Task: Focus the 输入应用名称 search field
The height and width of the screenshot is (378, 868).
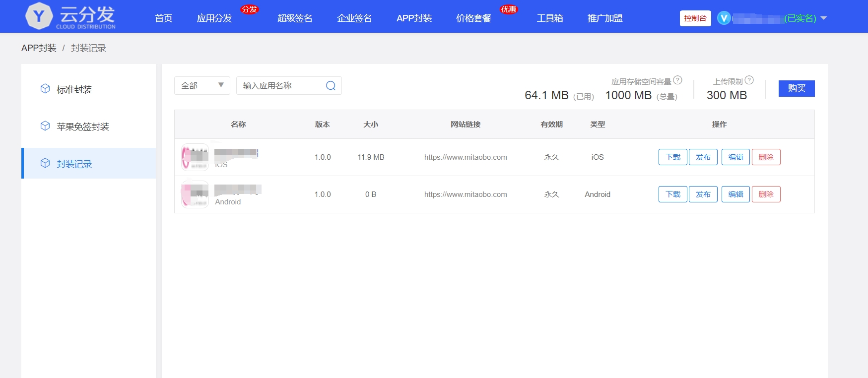Action: [281, 86]
